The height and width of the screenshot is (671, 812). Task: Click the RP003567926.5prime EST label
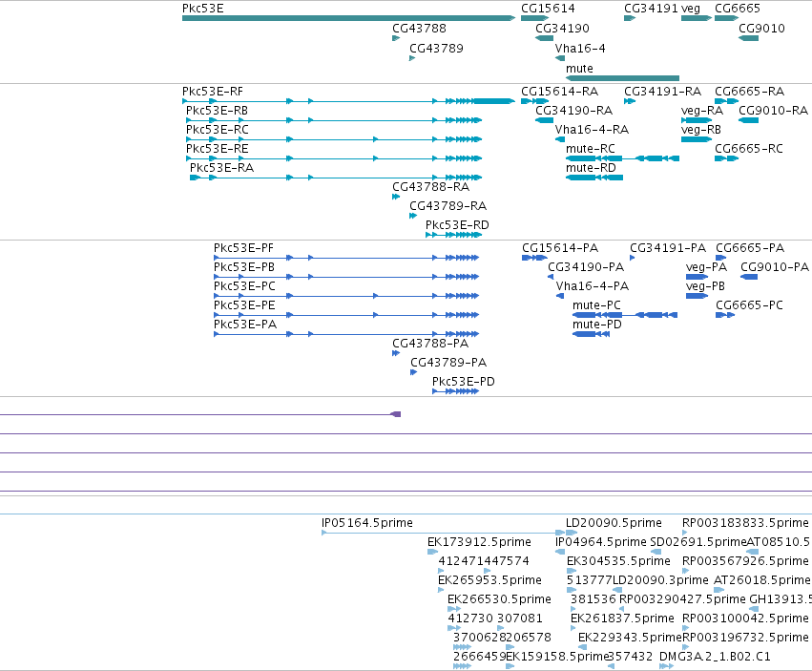point(745,561)
